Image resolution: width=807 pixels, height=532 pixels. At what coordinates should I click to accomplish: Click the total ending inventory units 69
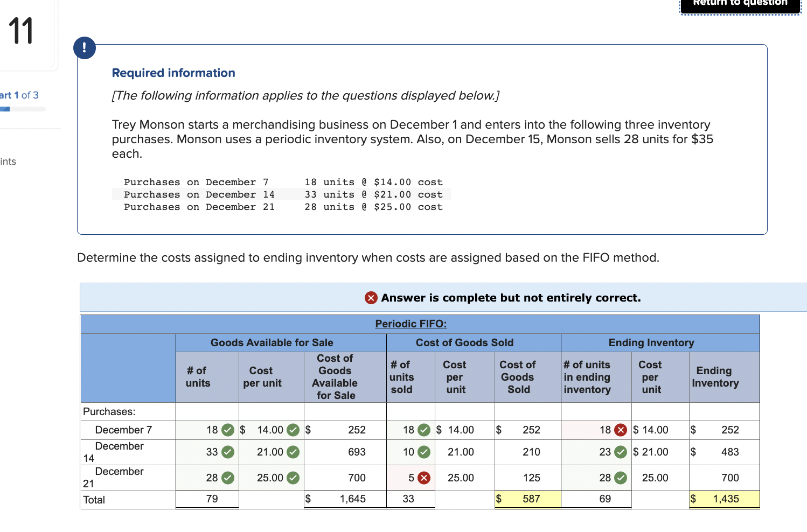(x=605, y=499)
